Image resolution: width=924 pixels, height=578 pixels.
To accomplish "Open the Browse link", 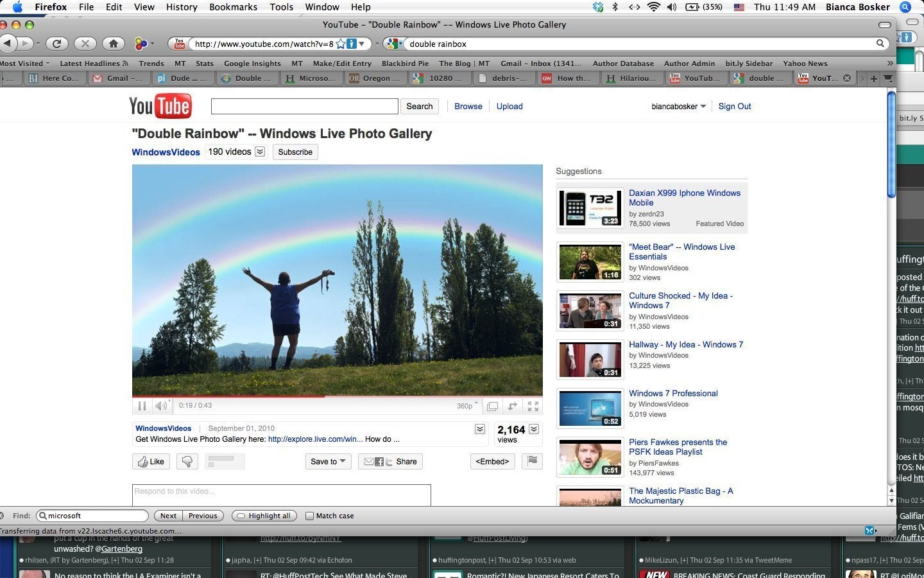I will tap(468, 107).
